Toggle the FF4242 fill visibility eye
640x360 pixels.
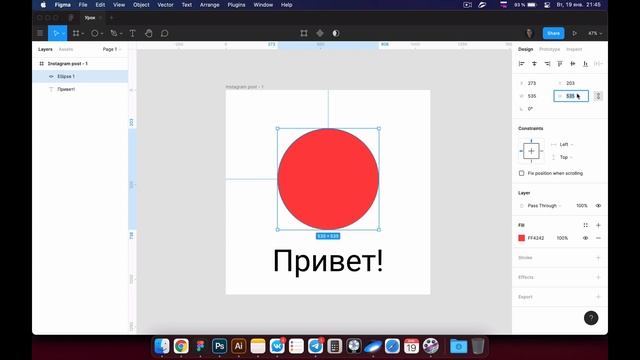(586, 238)
